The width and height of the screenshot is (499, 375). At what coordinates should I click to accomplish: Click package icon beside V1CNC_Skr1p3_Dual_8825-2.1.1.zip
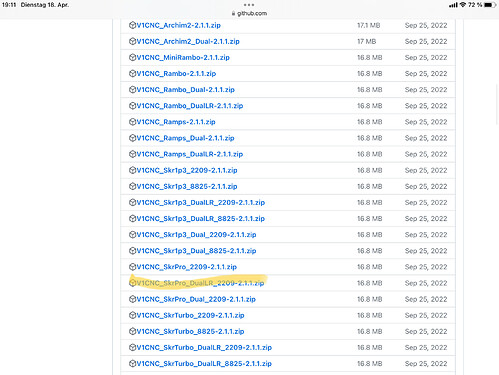132,251
